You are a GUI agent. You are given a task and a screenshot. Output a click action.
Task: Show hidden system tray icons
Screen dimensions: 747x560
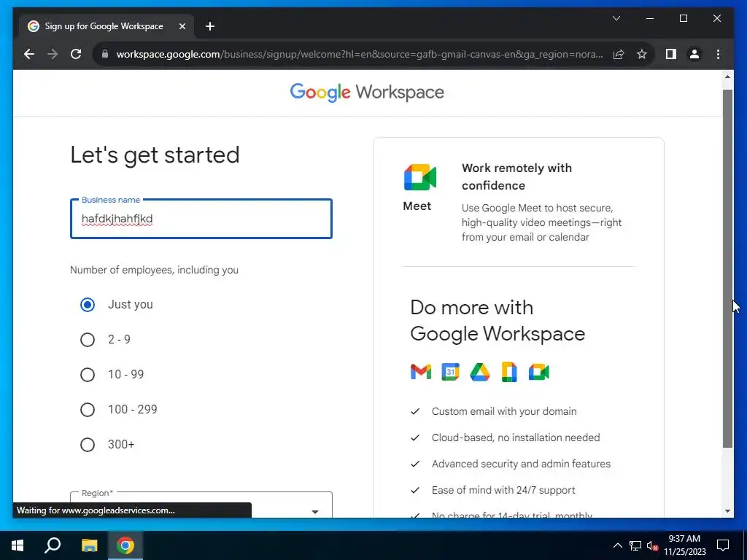[617, 545]
